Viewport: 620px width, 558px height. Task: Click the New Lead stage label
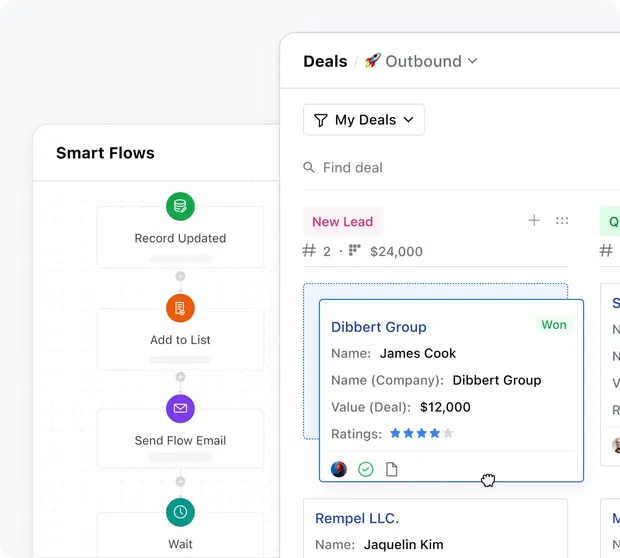pos(342,221)
